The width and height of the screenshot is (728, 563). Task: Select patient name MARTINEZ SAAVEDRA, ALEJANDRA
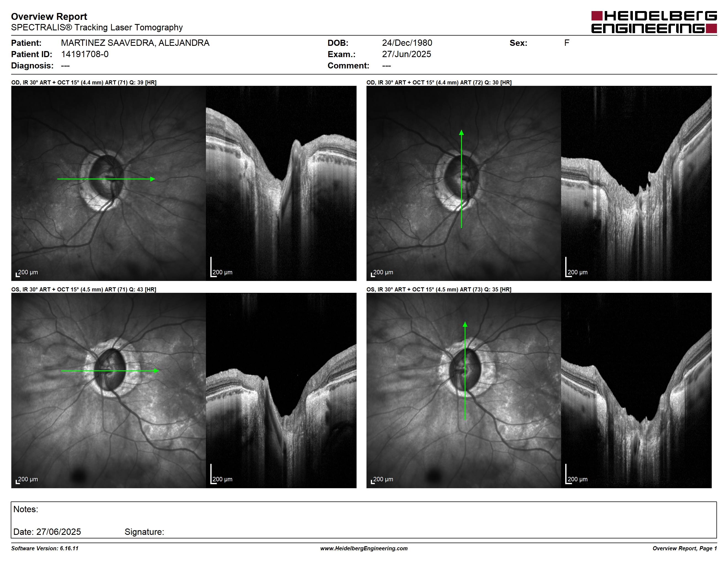tap(135, 43)
